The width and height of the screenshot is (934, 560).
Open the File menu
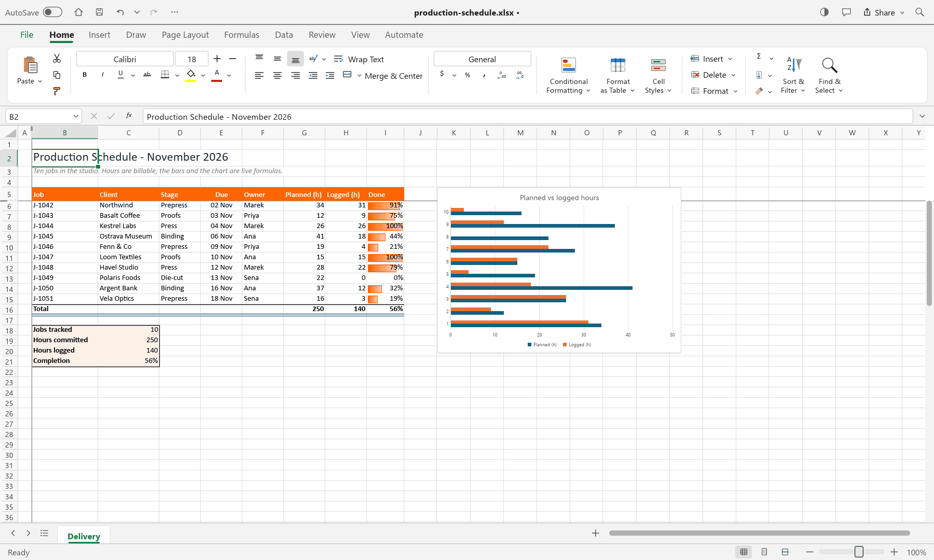pyautogui.click(x=26, y=35)
